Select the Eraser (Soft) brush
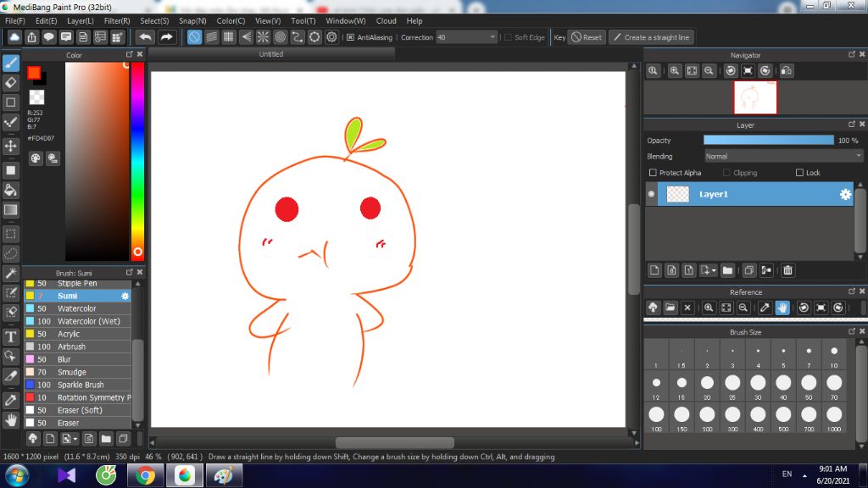This screenshot has width=868, height=488. 78,411
